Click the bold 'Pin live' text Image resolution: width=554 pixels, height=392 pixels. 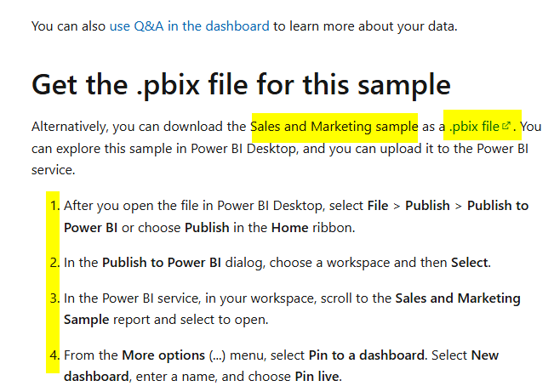click(x=317, y=377)
